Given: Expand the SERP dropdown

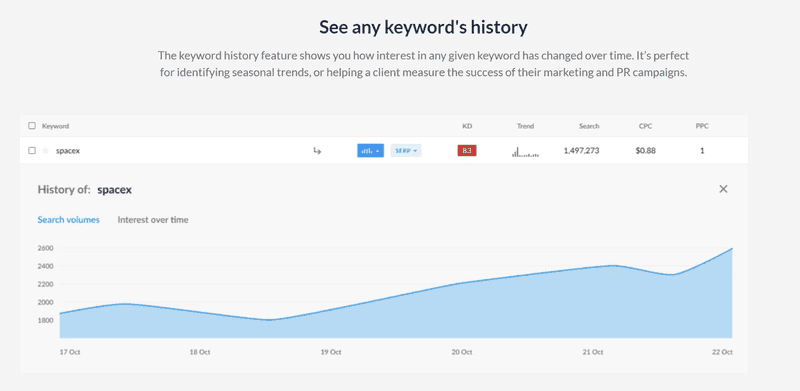Looking at the screenshot, I should point(406,151).
